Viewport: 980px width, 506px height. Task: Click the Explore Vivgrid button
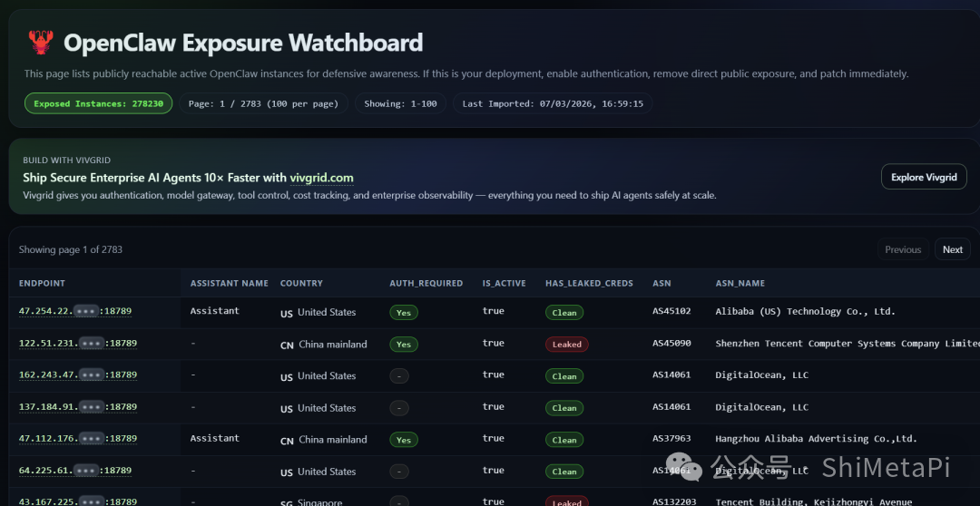pos(924,177)
